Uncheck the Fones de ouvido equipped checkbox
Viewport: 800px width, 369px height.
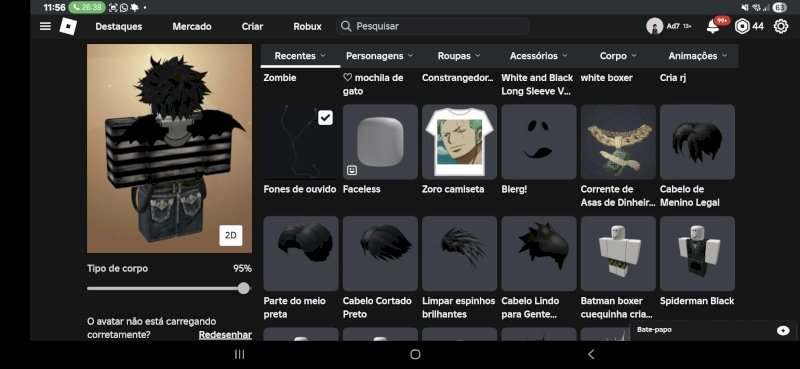[x=325, y=118]
